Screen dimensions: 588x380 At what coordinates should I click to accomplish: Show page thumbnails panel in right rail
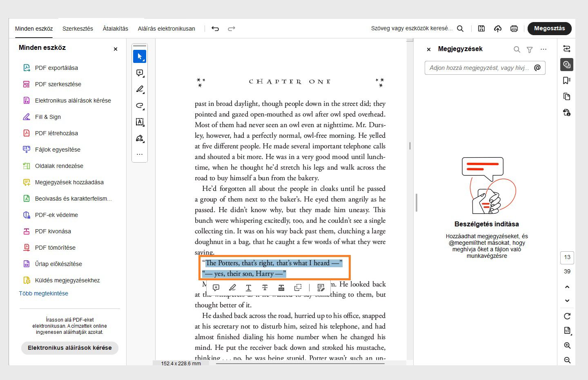click(567, 96)
